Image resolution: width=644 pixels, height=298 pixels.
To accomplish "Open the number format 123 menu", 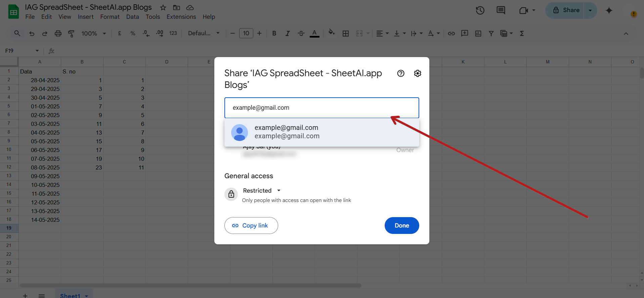I will click(x=173, y=33).
